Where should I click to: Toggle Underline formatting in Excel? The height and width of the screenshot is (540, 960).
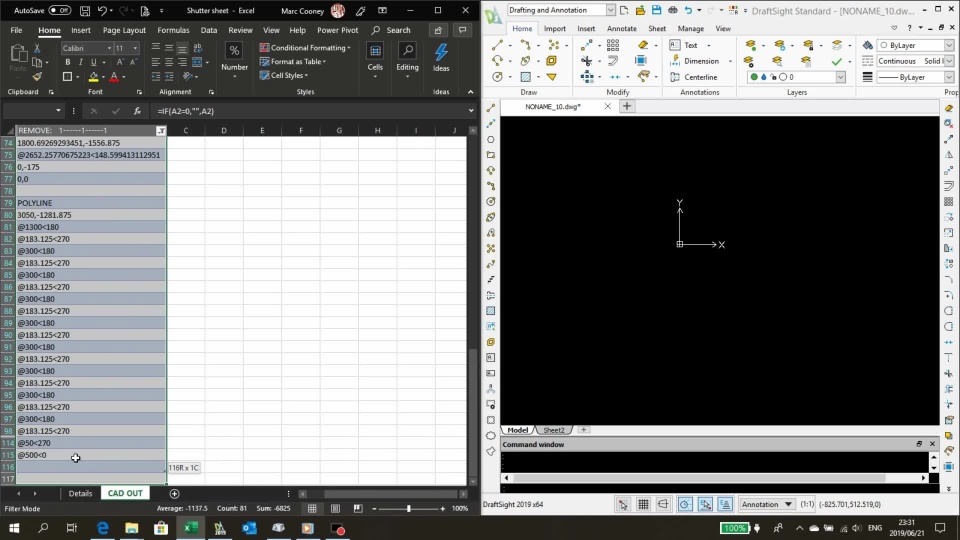click(93, 62)
